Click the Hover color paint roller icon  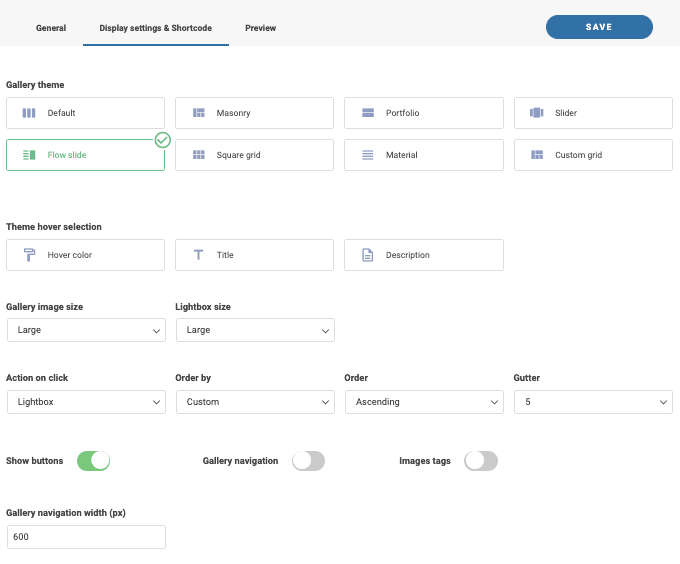(29, 255)
